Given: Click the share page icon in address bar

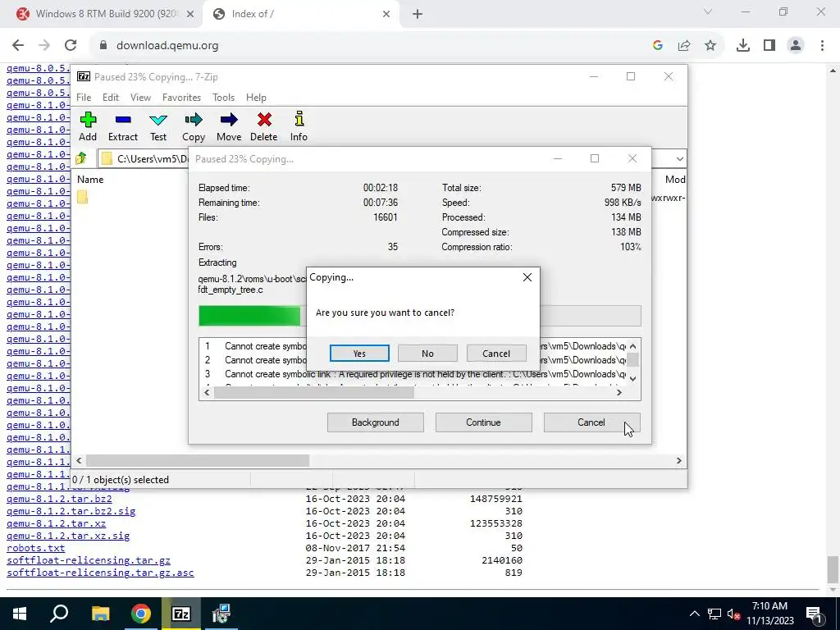Looking at the screenshot, I should 684,46.
